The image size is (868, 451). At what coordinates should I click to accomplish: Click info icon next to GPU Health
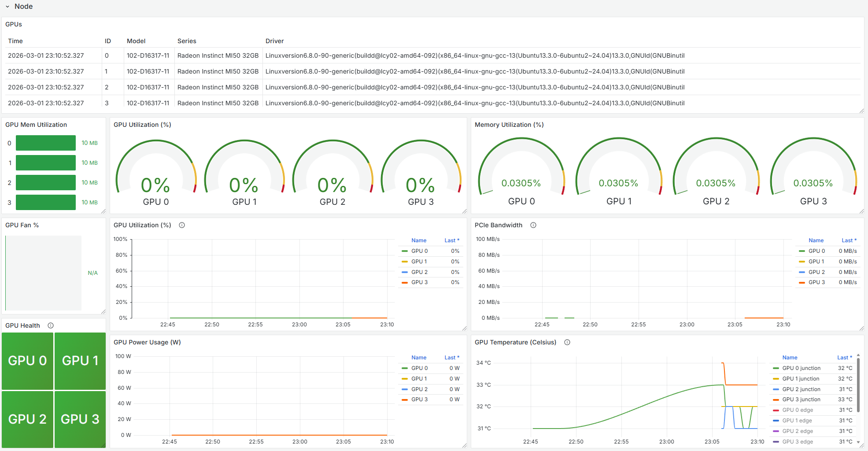[51, 325]
